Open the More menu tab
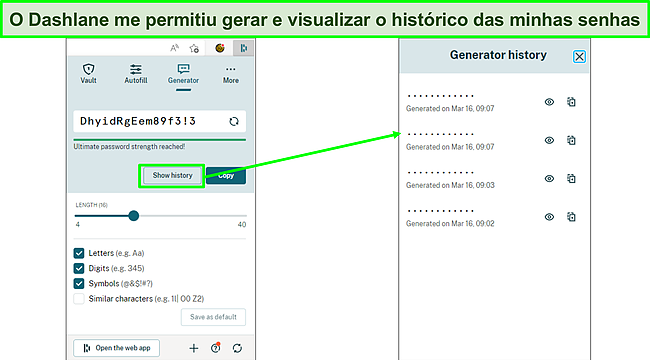 [230, 74]
